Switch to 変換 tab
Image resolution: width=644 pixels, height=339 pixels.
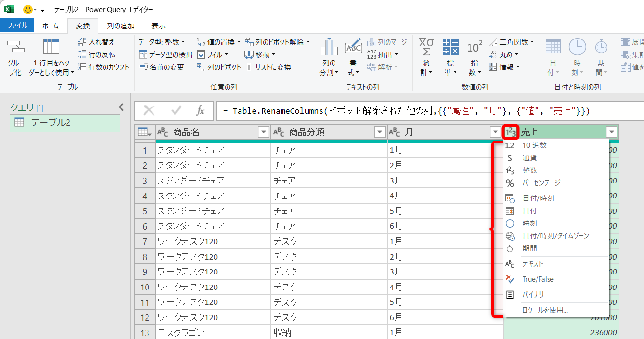click(x=82, y=26)
